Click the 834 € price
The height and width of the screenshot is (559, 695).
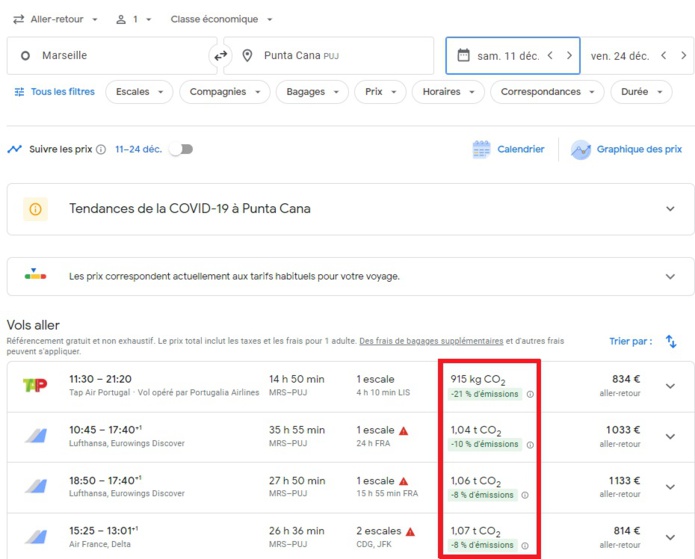(x=626, y=379)
